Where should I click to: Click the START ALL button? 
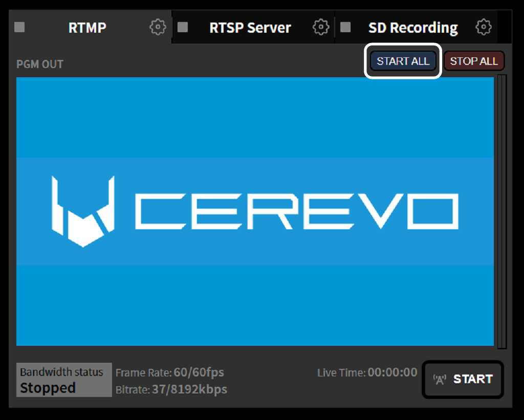403,61
